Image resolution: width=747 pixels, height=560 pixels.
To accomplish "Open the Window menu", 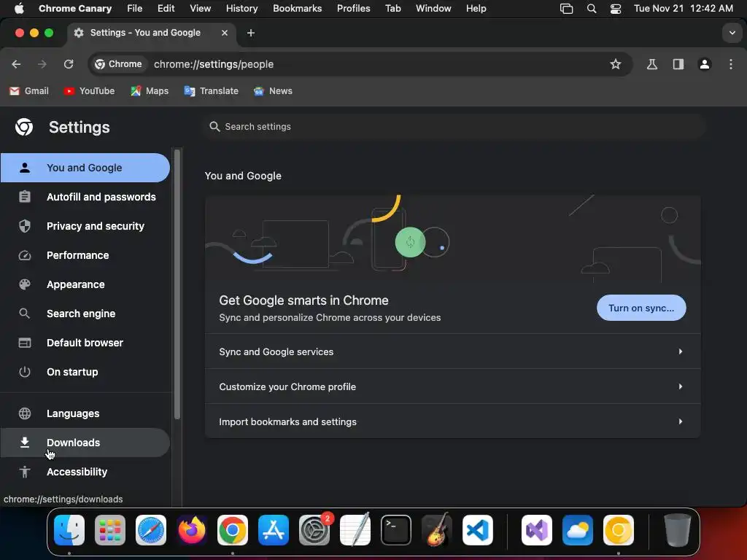I will pyautogui.click(x=433, y=9).
